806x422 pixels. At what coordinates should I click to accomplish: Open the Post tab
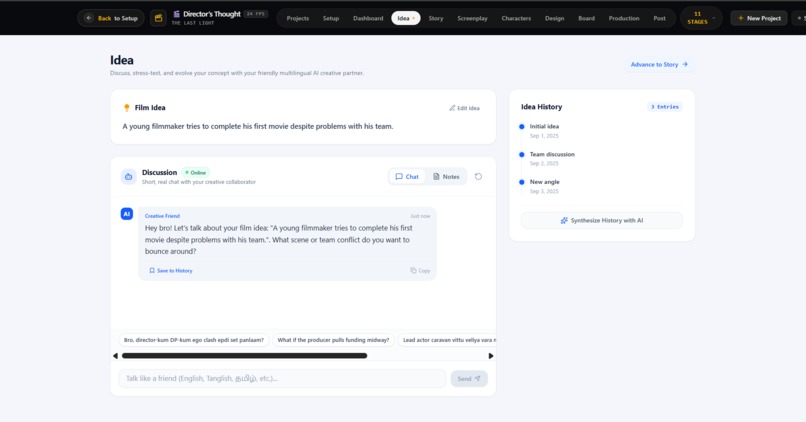[659, 18]
